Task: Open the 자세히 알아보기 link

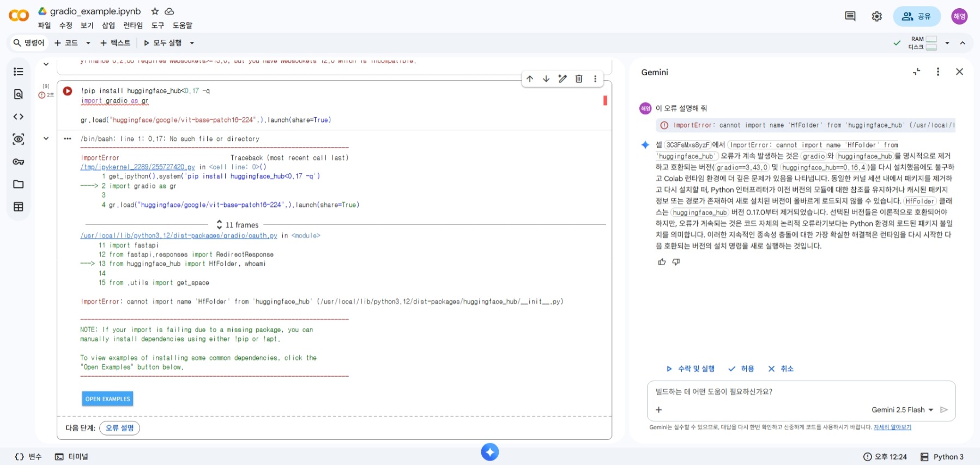Action: click(892, 427)
